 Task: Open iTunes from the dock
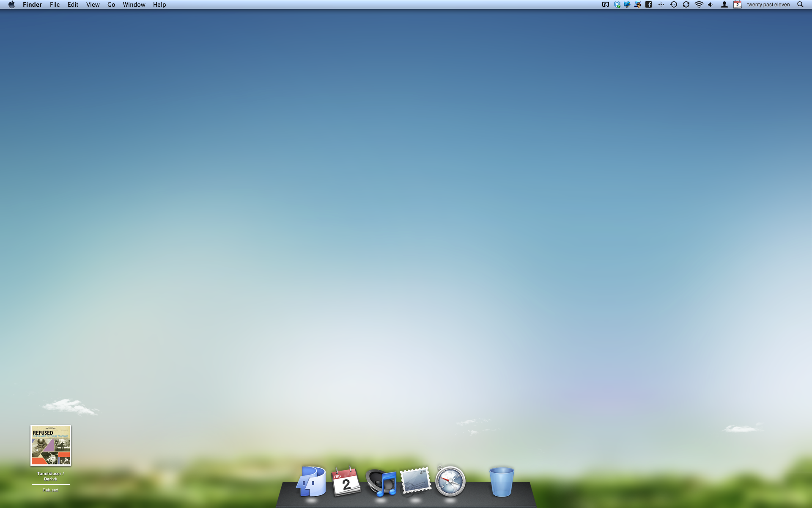381,482
